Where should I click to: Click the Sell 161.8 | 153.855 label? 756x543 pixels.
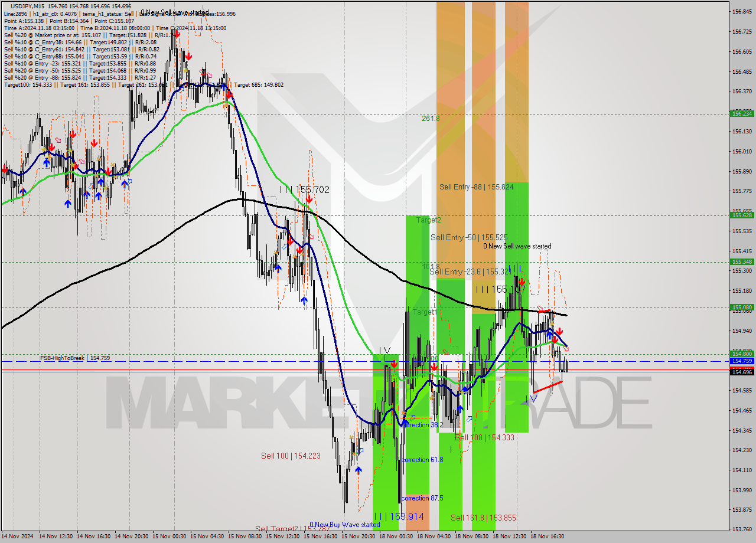tap(483, 518)
